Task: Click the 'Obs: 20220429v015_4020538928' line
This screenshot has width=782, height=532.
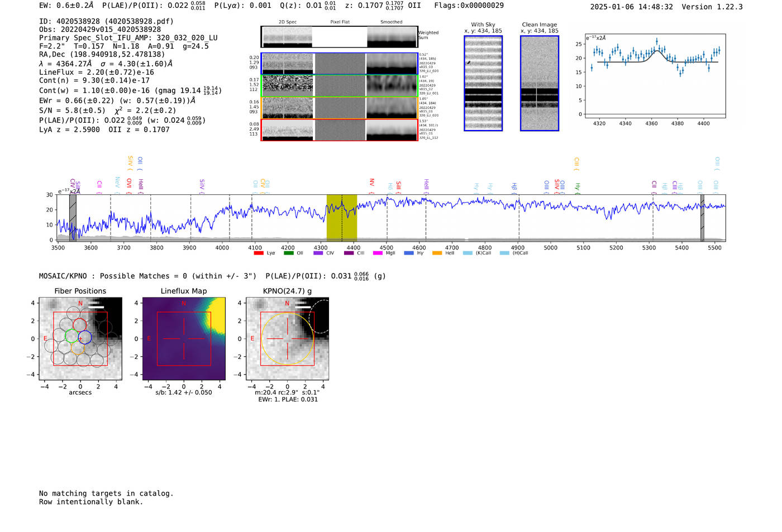Action: tap(100, 30)
